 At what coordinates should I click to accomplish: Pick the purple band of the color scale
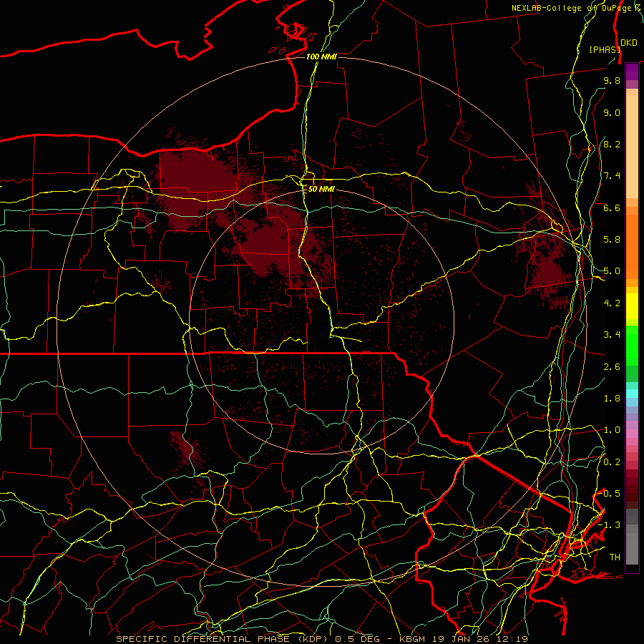point(632,72)
